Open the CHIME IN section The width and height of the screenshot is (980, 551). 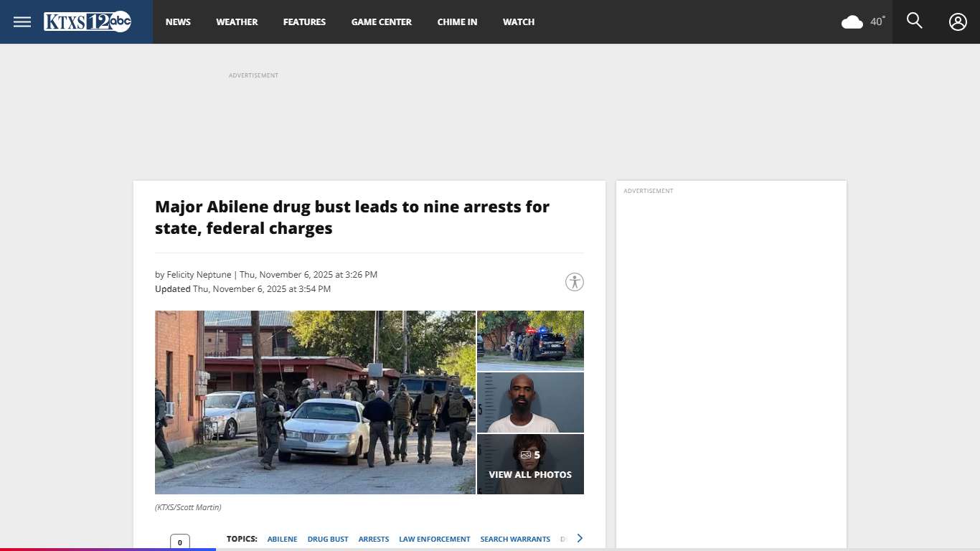click(457, 22)
